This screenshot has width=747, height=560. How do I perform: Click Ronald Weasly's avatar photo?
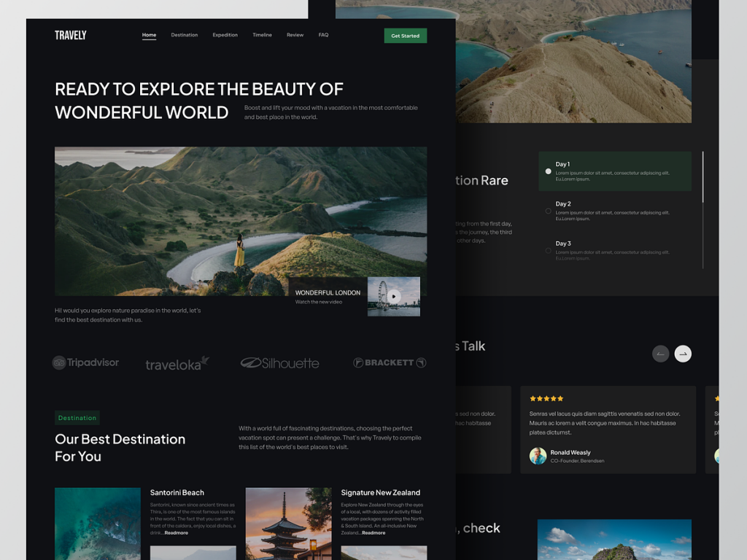pyautogui.click(x=538, y=456)
